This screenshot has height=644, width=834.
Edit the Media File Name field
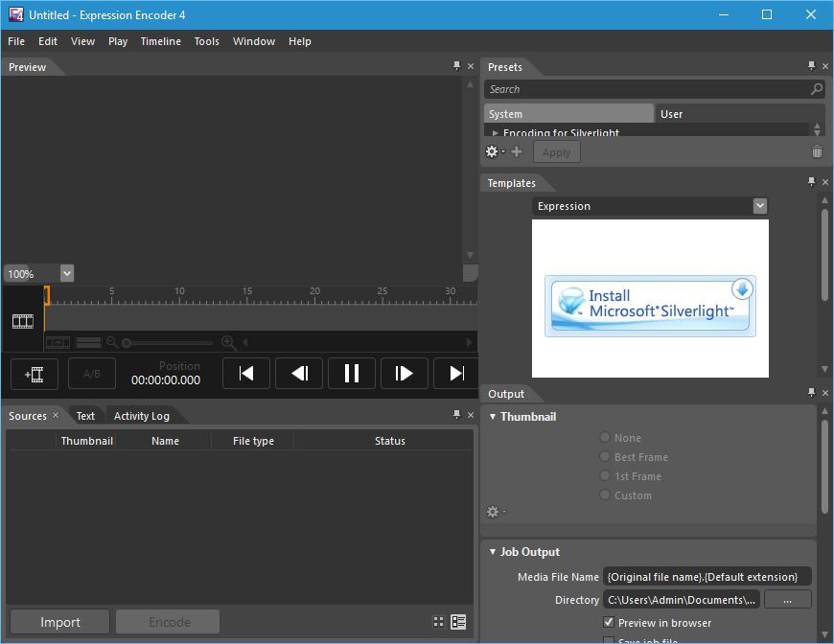[707, 576]
